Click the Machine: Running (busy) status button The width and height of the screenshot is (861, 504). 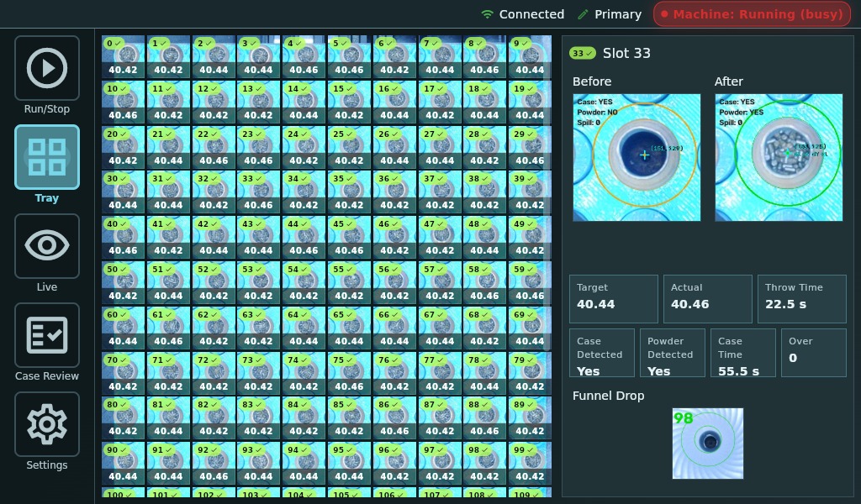[x=752, y=14]
